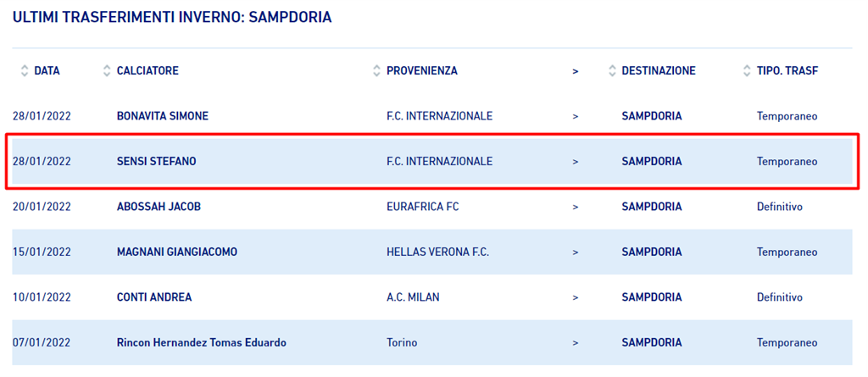Select ABOSSAH JACOB player name

click(x=159, y=207)
